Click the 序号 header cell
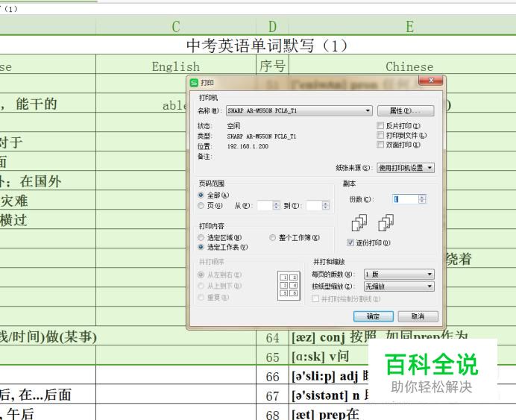The height and width of the screenshot is (420, 516). tap(272, 66)
